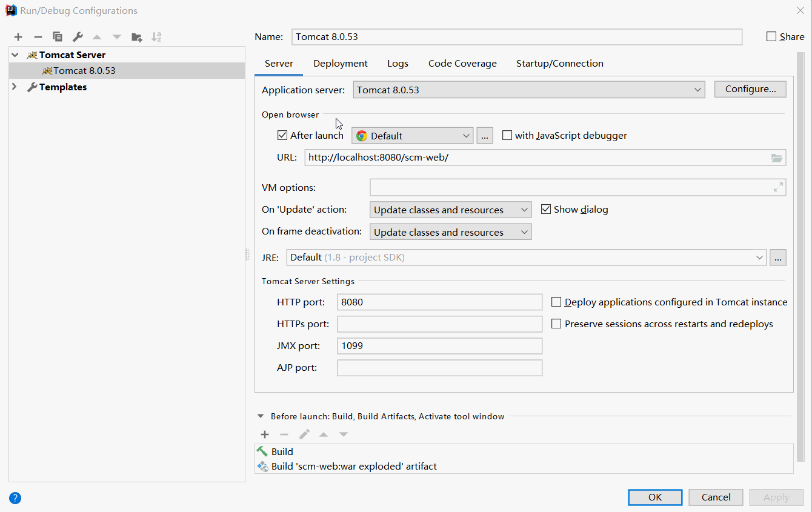Check Deploy applications configured in Tomcat instance
The width and height of the screenshot is (812, 512).
[x=556, y=302]
